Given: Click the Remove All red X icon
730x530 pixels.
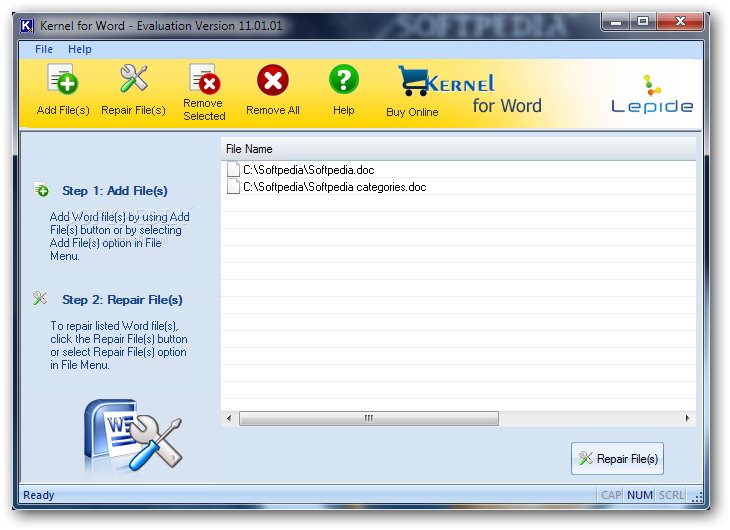Looking at the screenshot, I should coord(273,80).
